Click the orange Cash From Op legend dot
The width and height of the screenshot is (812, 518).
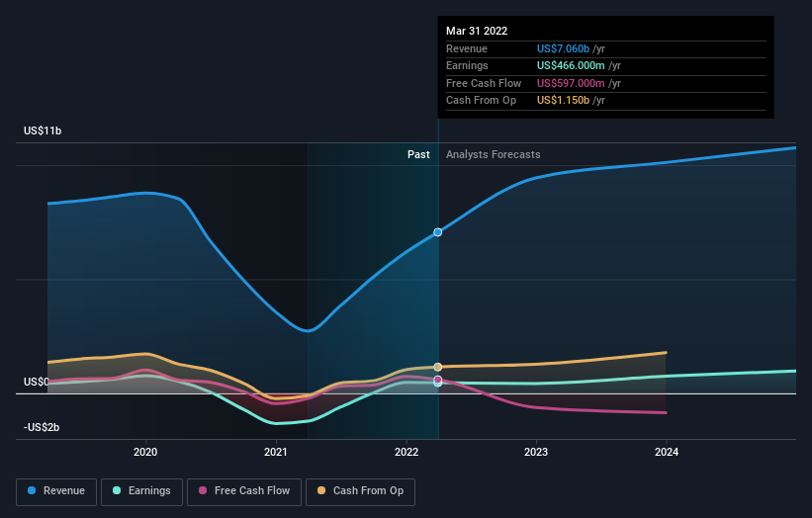pos(321,490)
